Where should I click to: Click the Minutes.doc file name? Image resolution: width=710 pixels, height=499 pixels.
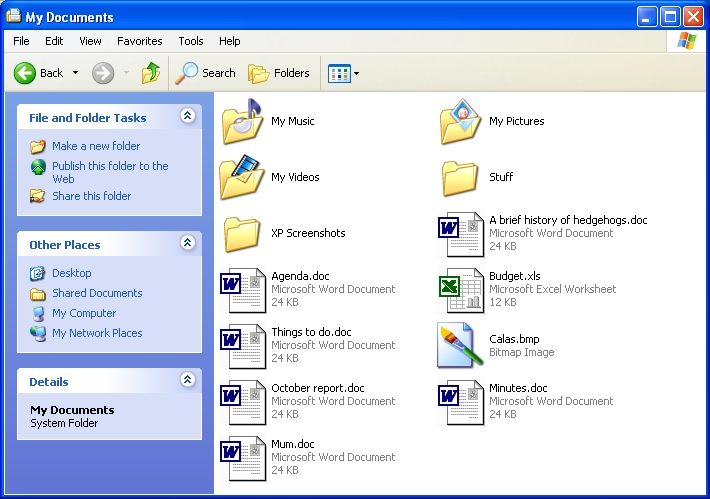[x=518, y=388]
